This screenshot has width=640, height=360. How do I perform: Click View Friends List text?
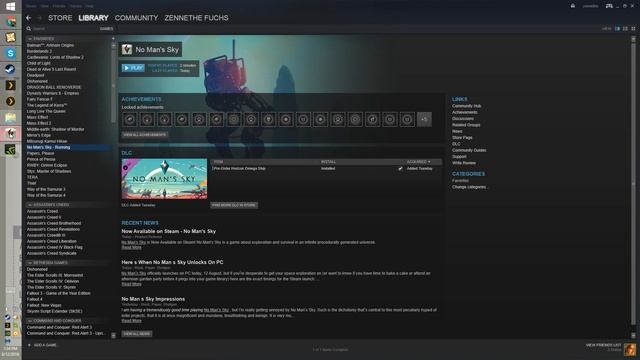(x=604, y=345)
